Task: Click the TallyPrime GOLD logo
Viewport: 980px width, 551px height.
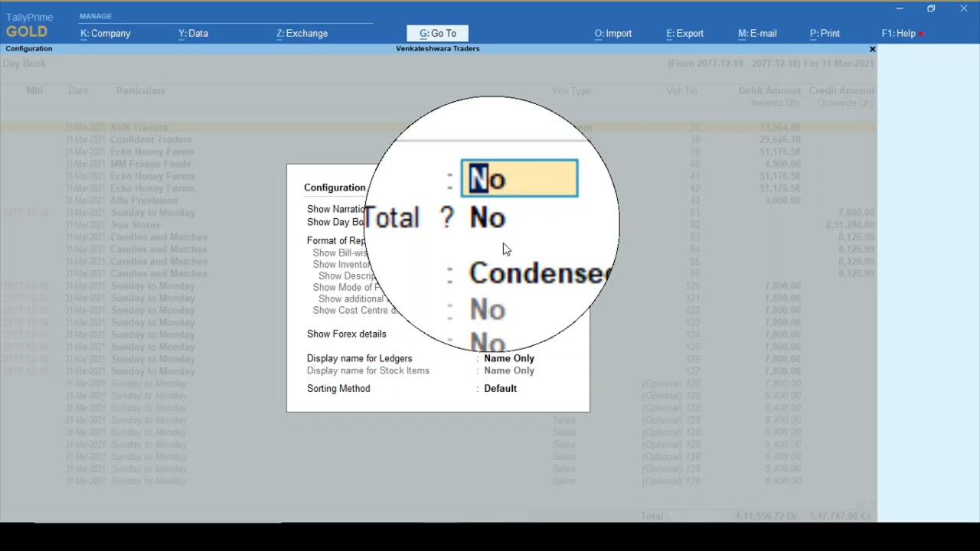Action: [x=29, y=25]
